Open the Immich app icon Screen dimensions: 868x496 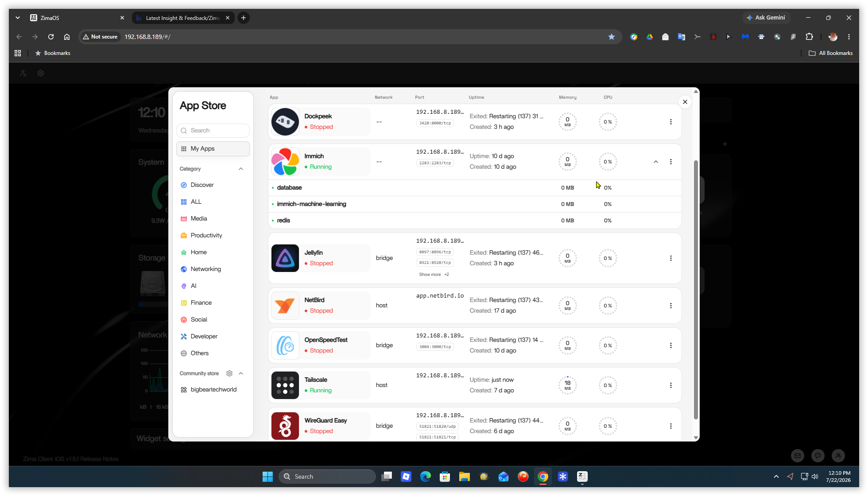[x=285, y=162]
